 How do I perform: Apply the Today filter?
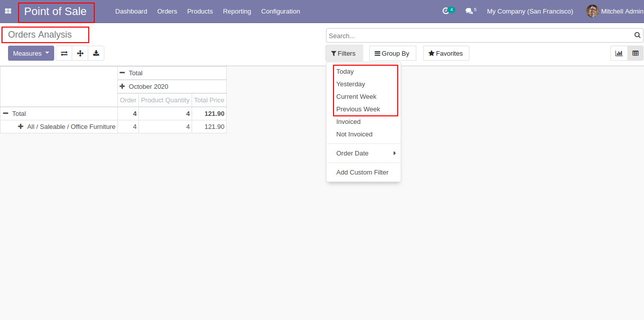pyautogui.click(x=364, y=72)
